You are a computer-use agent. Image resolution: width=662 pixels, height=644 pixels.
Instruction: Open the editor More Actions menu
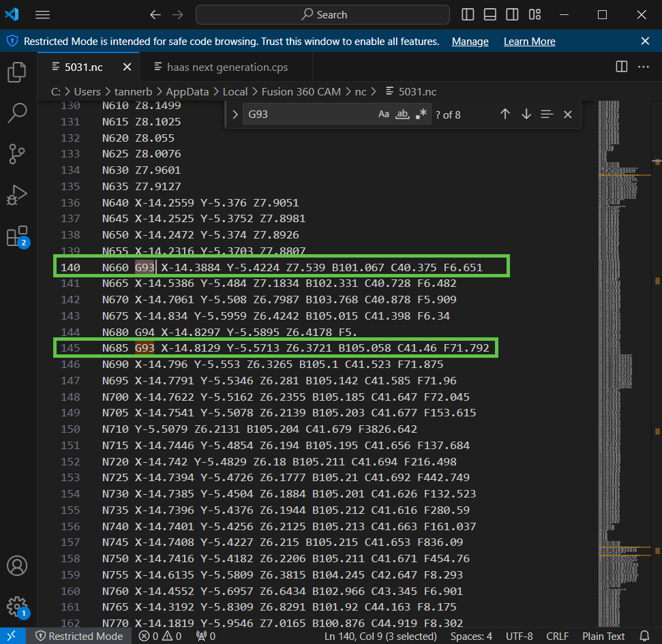[x=644, y=67]
